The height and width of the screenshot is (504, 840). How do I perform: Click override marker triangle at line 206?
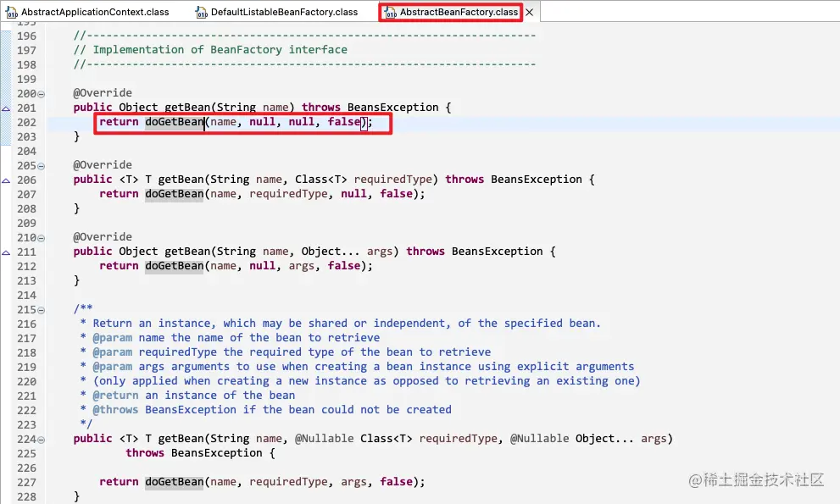click(6, 181)
